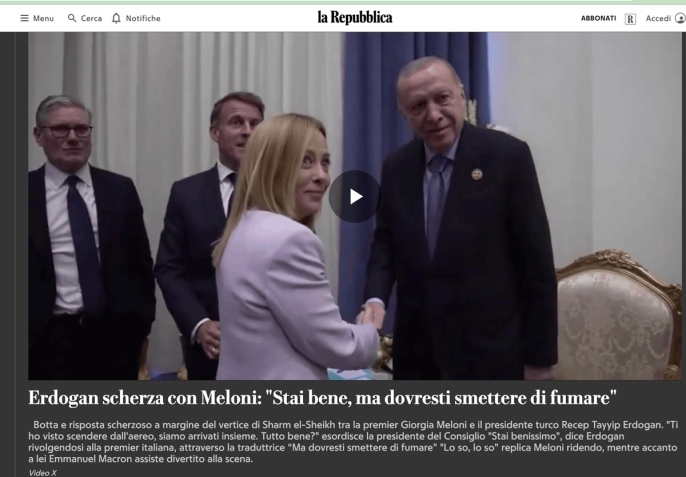The image size is (686, 477).
Task: Open the hamburger Menu icon
Action: coord(12,18)
